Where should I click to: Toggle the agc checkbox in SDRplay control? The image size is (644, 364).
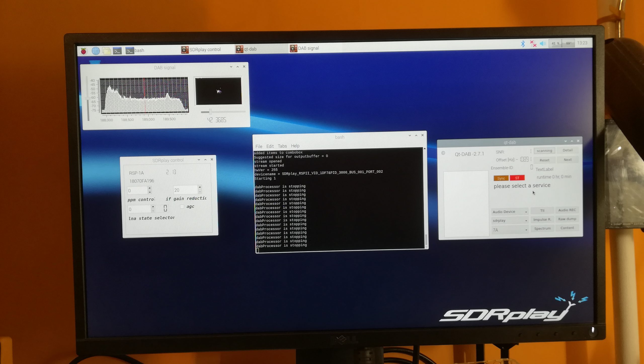click(182, 207)
